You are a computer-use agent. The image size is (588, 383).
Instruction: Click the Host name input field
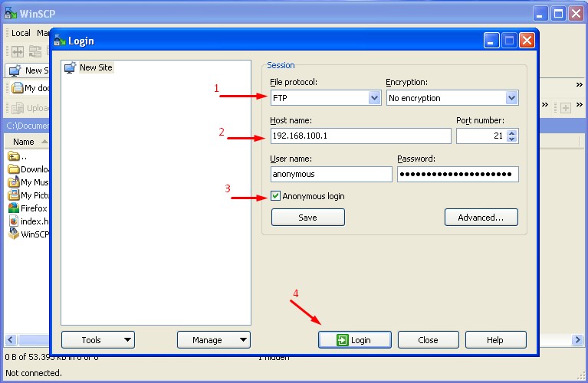[x=360, y=136]
